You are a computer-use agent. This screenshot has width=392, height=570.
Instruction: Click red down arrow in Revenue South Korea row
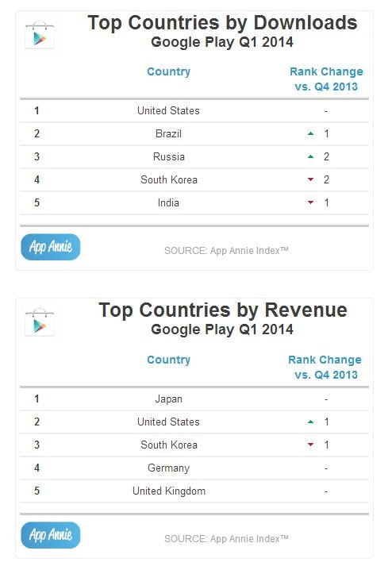[310, 445]
